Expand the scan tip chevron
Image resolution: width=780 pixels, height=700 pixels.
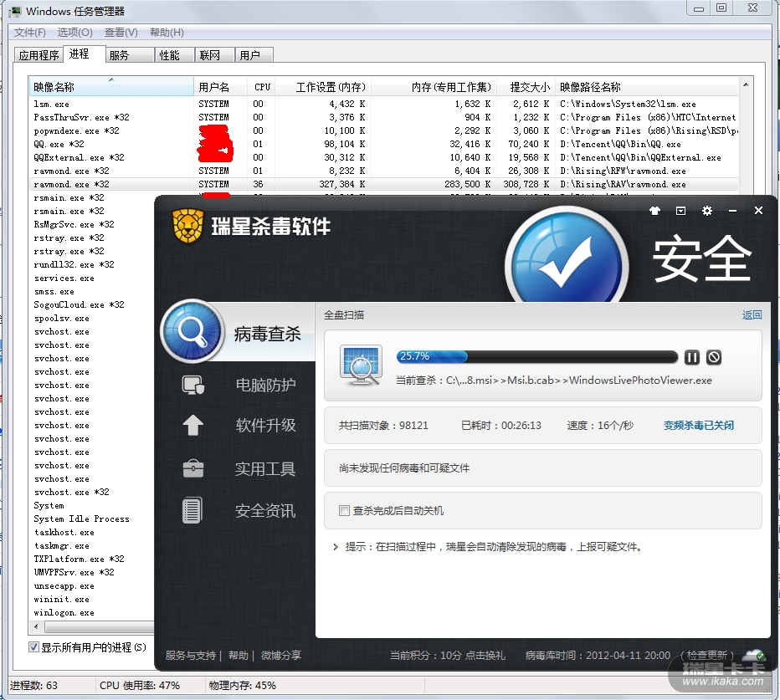(x=336, y=547)
